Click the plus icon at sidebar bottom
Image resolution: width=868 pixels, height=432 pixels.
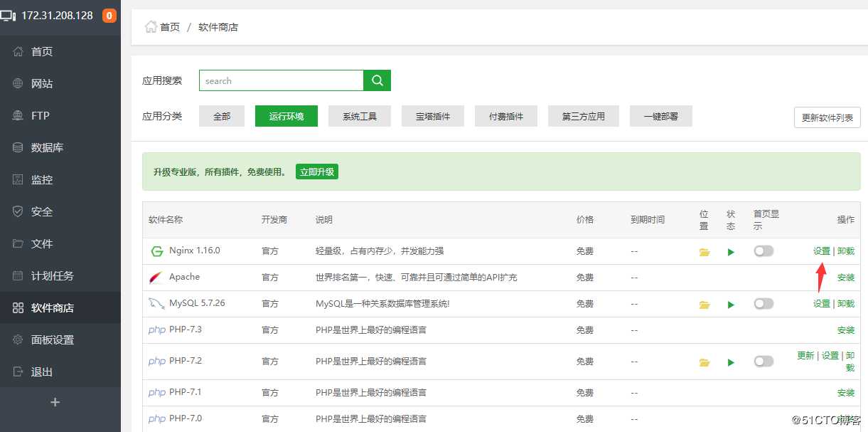55,402
